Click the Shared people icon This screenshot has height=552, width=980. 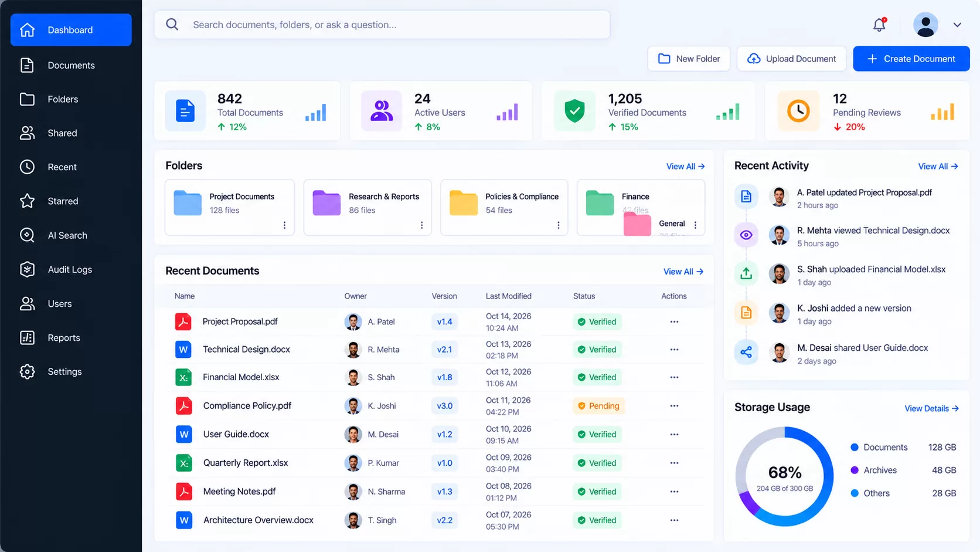27,133
